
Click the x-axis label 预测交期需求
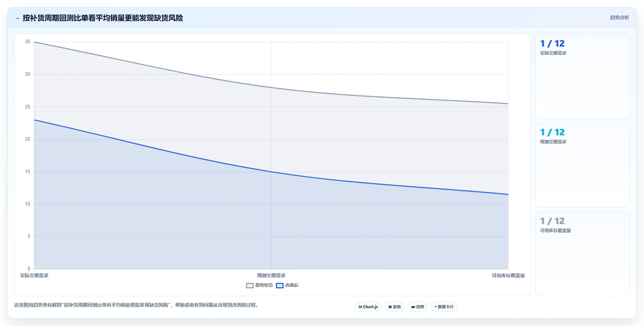(x=271, y=276)
